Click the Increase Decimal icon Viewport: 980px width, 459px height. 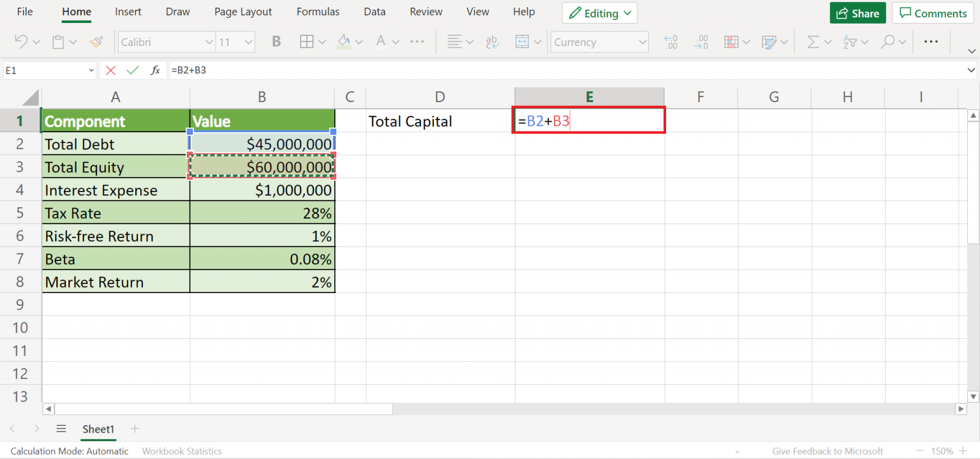point(671,41)
